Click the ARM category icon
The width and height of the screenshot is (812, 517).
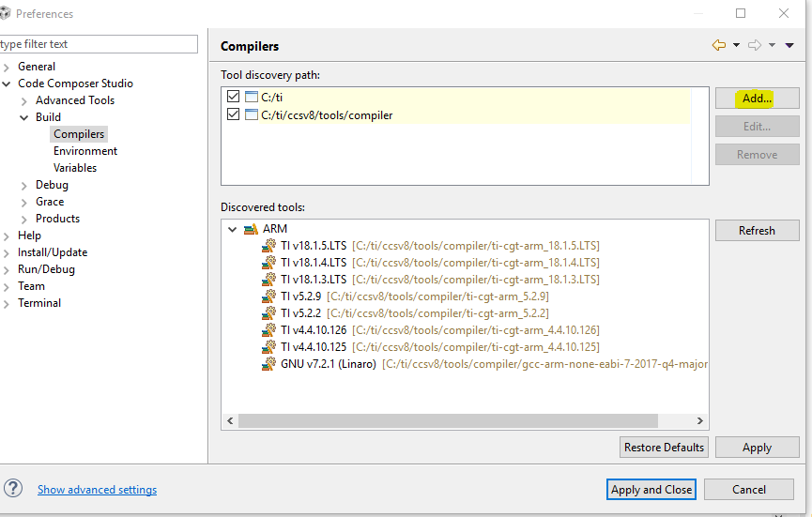[x=251, y=229]
